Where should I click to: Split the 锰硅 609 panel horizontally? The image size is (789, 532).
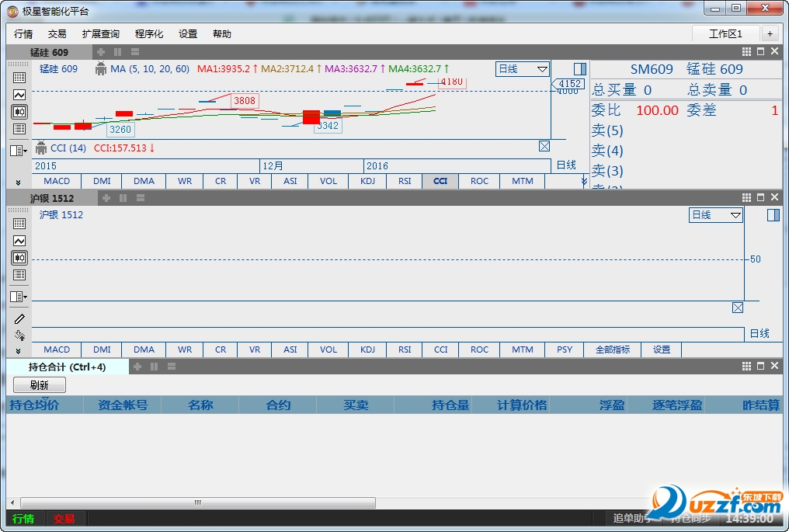tap(135, 52)
